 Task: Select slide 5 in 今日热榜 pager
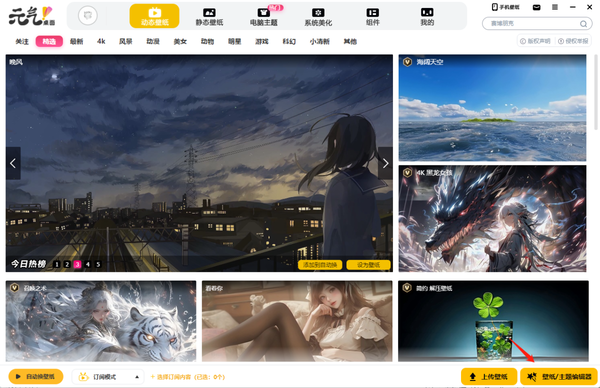[98, 264]
